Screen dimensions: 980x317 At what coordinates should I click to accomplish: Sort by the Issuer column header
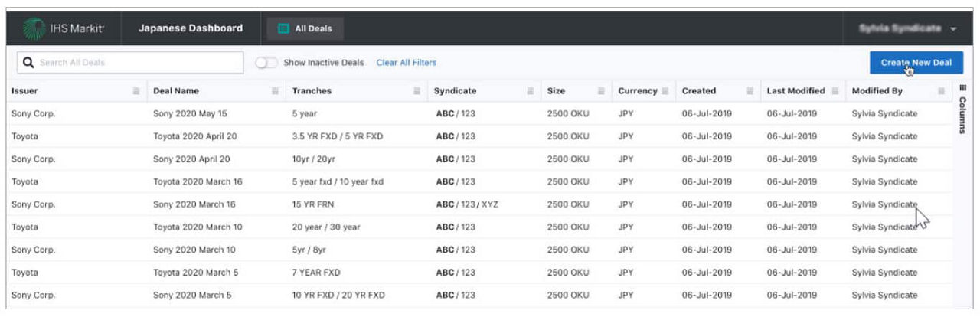click(x=24, y=91)
